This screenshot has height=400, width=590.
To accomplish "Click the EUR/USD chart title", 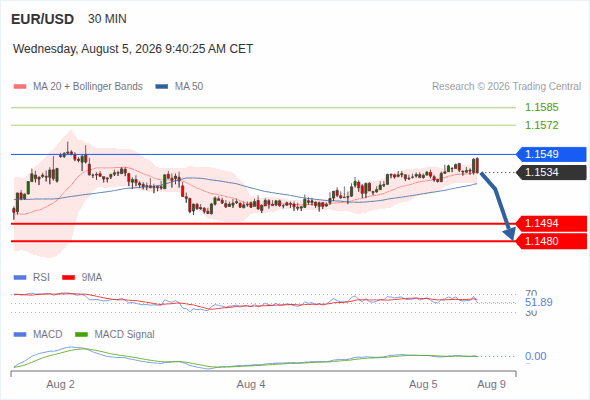I will (43, 19).
